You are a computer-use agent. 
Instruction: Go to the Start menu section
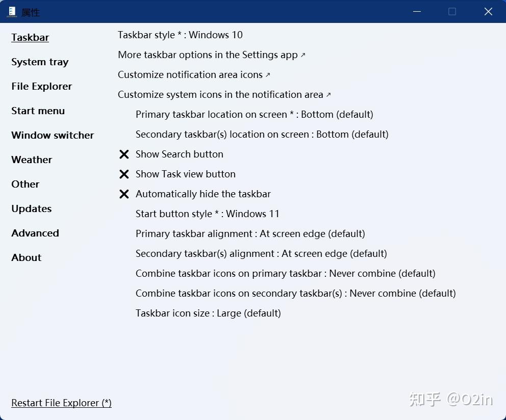click(38, 111)
